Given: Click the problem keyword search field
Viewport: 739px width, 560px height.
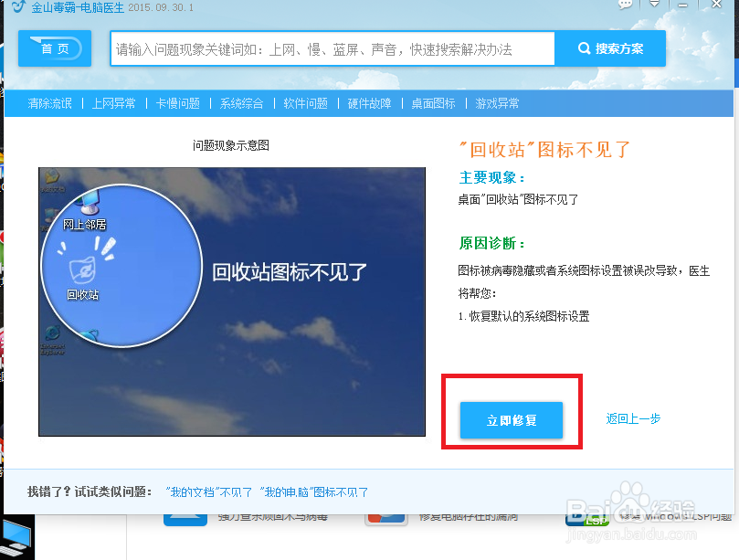Looking at the screenshot, I should 333,48.
